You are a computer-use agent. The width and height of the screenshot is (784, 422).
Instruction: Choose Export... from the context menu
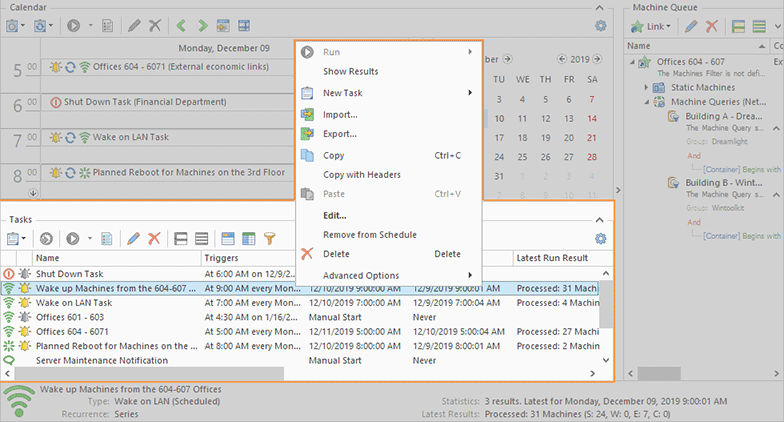click(340, 133)
